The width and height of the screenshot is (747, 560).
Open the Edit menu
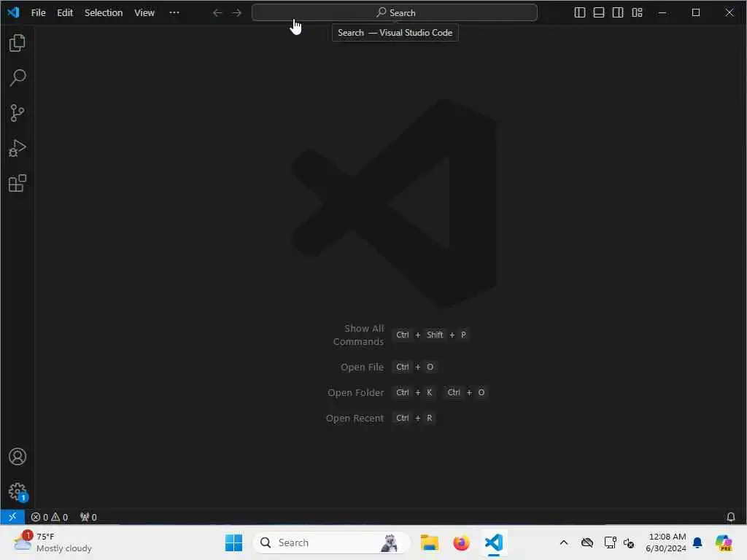(x=65, y=13)
